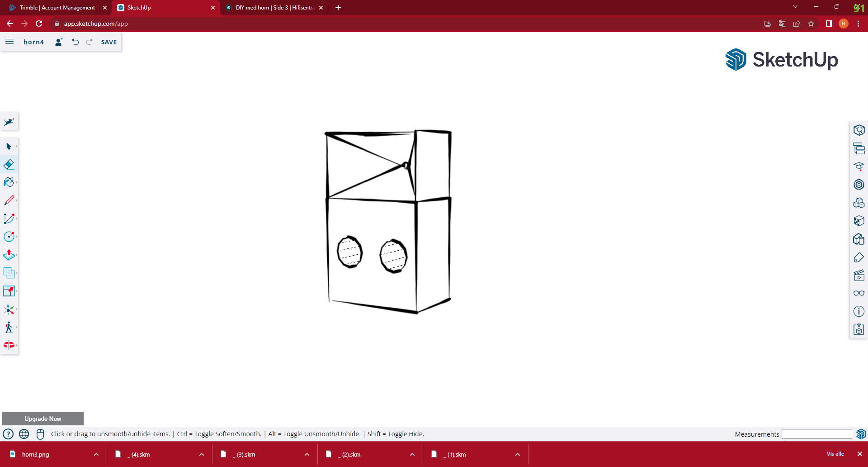
Task: Open the Components panel
Action: (859, 203)
